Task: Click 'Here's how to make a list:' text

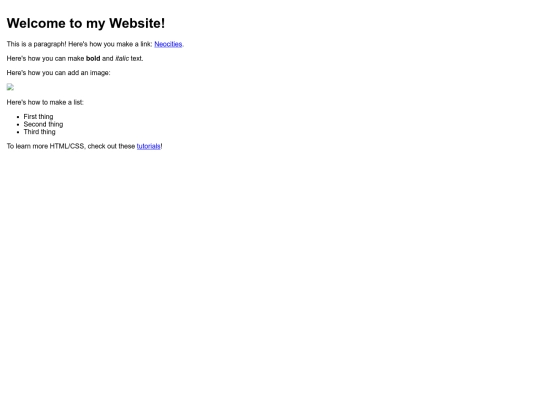Action: [45, 102]
